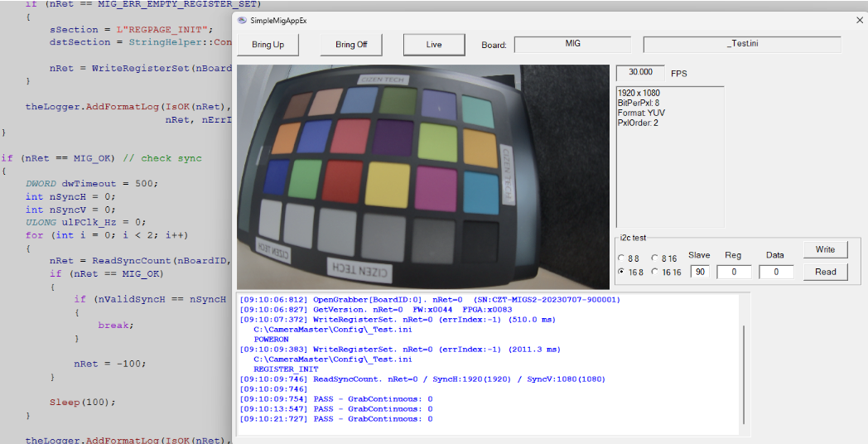Click the Board name field showing MIG
This screenshot has height=444, width=868.
[x=573, y=44]
